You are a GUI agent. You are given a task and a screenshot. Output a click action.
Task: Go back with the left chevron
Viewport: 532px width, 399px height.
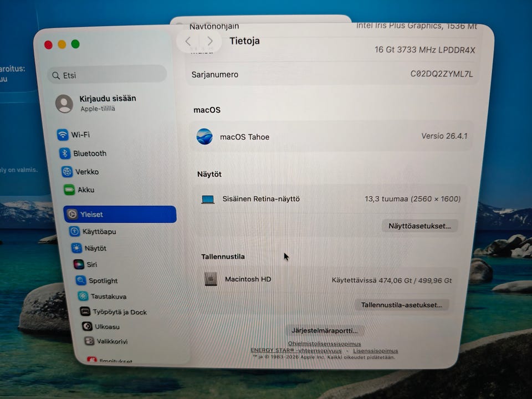click(x=188, y=42)
